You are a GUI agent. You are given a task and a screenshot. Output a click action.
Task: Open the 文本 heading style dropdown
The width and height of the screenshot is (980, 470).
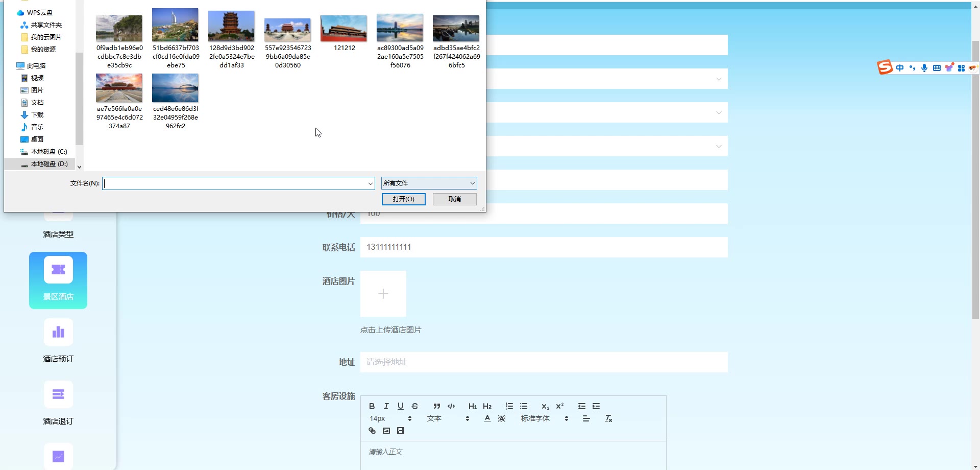[x=448, y=418]
